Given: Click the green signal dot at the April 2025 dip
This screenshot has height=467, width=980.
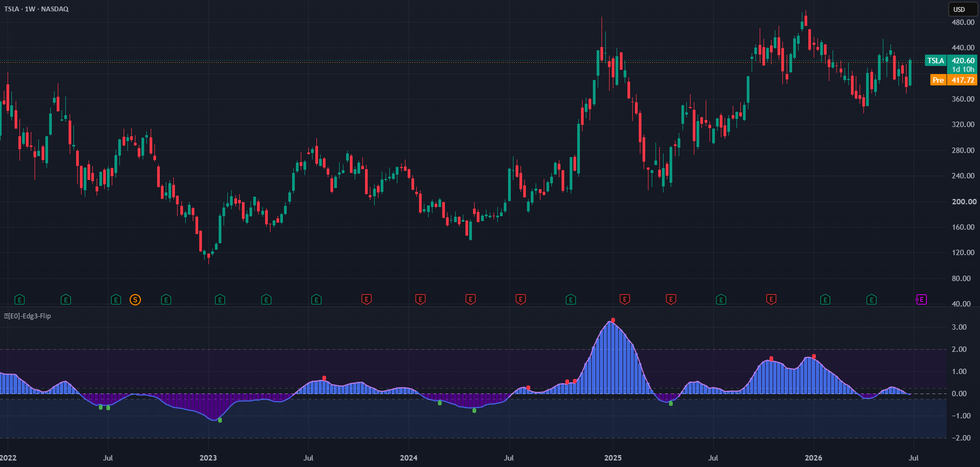Looking at the screenshot, I should [x=671, y=404].
